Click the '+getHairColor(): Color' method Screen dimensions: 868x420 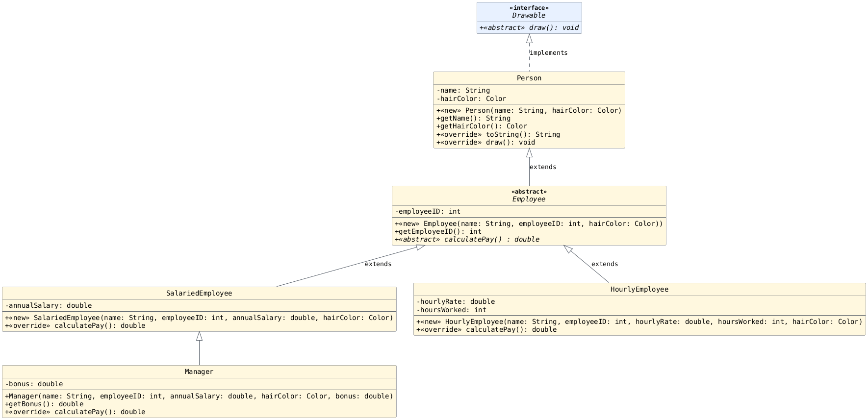coord(482,126)
